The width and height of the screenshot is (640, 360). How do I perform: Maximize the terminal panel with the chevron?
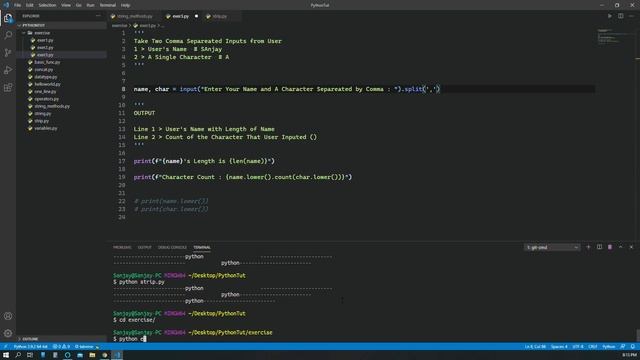click(x=620, y=247)
